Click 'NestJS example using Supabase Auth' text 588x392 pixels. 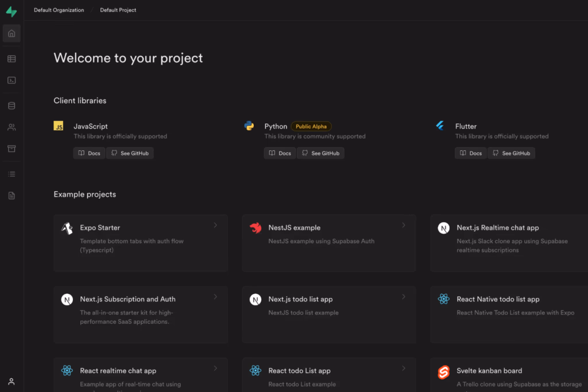(322, 242)
